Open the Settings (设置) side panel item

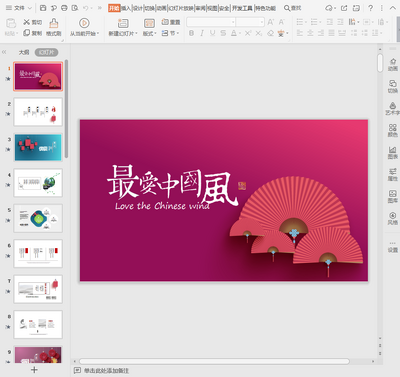[x=393, y=247]
